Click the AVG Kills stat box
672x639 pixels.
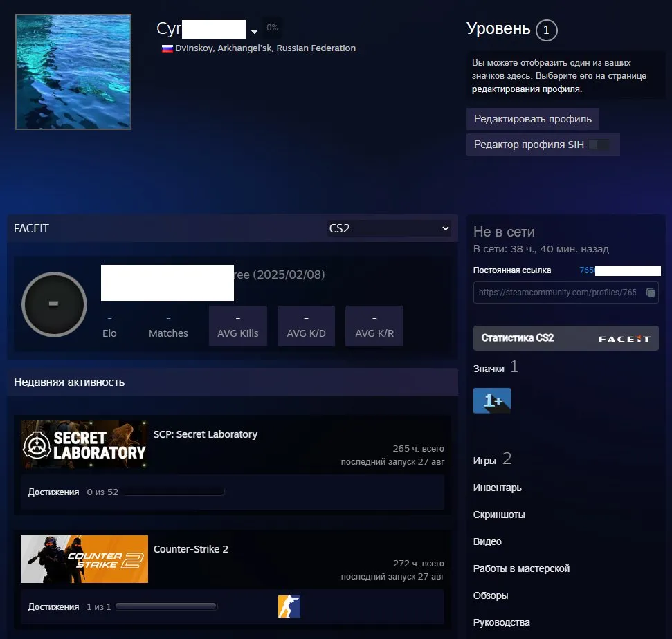(238, 326)
